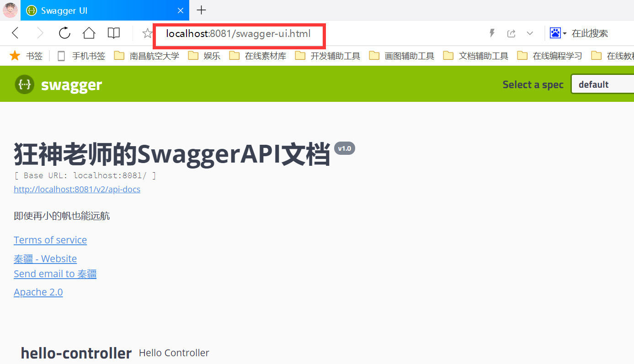Expand the address bar chevron dropdown

click(x=530, y=33)
